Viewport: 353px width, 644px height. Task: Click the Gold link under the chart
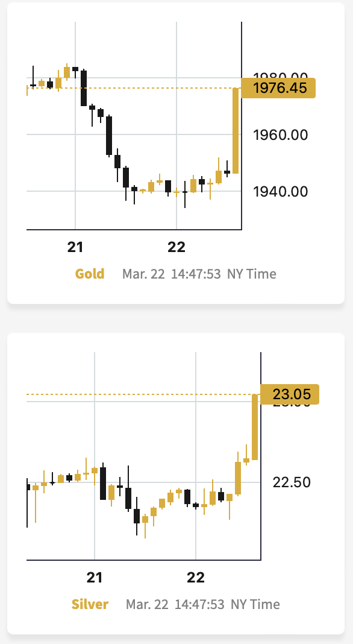point(90,274)
